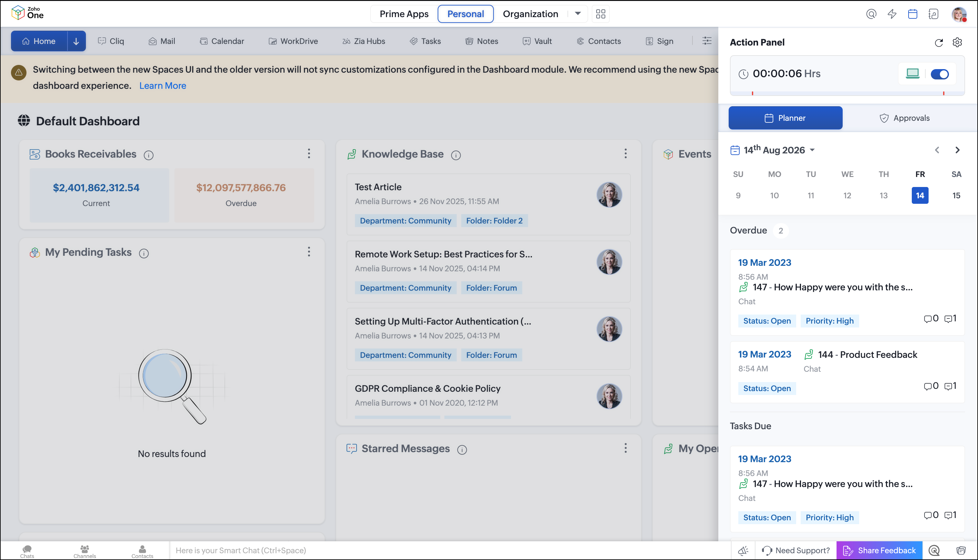Click the Smart Chat input field
This screenshot has width=978, height=560.
[449, 550]
